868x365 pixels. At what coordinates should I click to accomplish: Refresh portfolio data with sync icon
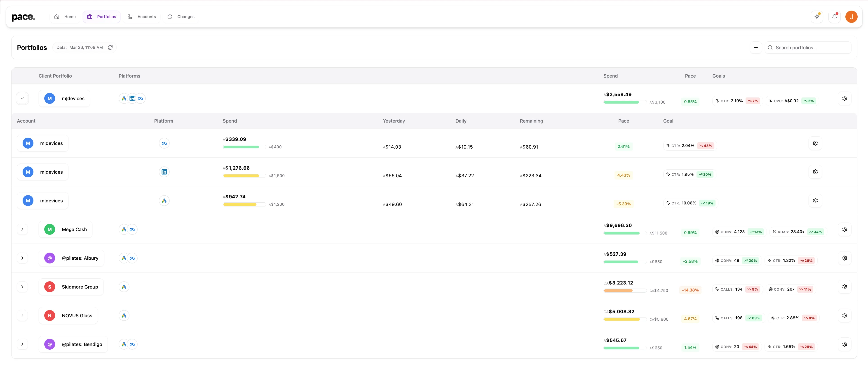pyautogui.click(x=110, y=47)
